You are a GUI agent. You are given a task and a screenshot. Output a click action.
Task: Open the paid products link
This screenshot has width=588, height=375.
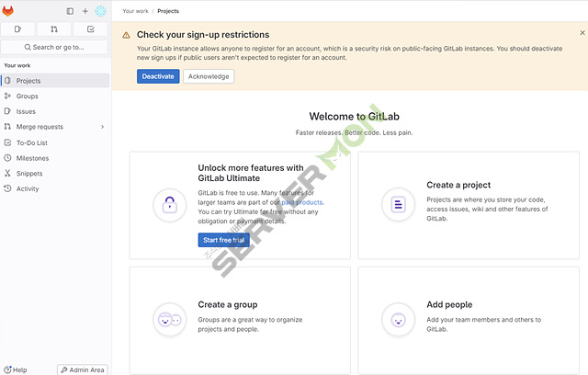tap(302, 202)
